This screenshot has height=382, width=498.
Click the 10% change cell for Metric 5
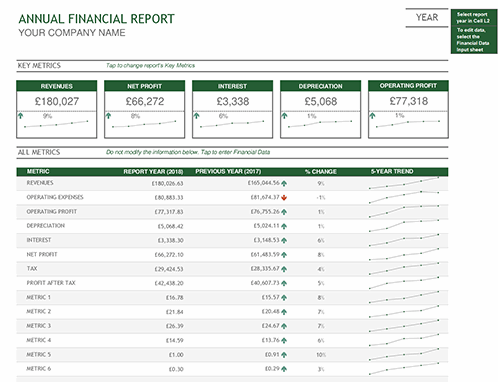coord(321,355)
